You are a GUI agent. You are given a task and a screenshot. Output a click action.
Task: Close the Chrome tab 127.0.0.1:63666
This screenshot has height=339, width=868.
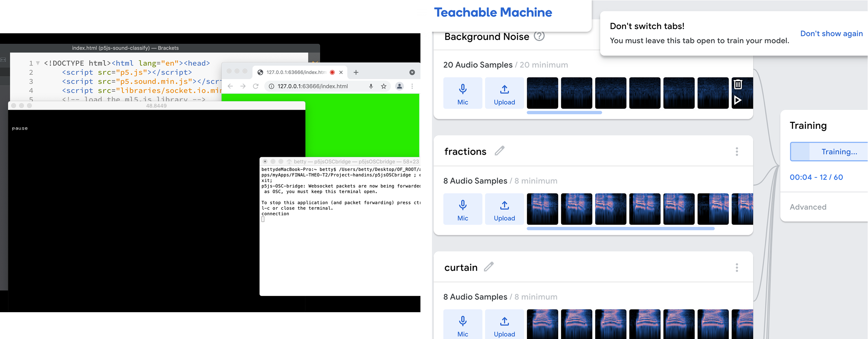pos(341,72)
